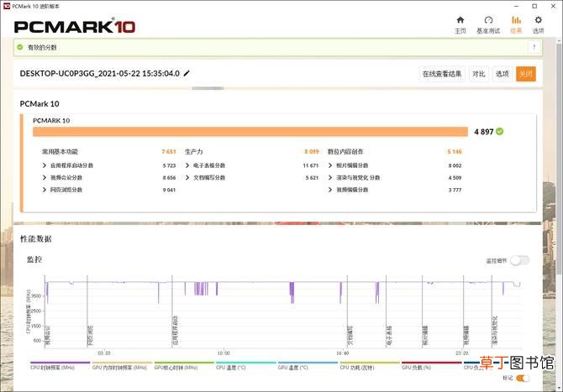
Task: Click the spreadsheet score 11 671
Action: (311, 165)
